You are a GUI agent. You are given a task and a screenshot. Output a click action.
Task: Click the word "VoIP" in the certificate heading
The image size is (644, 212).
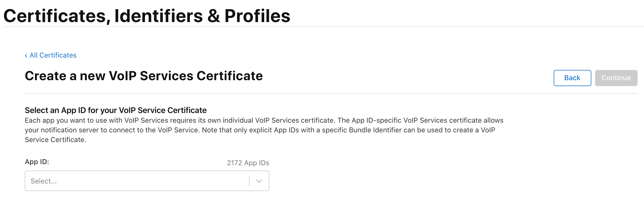[123, 76]
